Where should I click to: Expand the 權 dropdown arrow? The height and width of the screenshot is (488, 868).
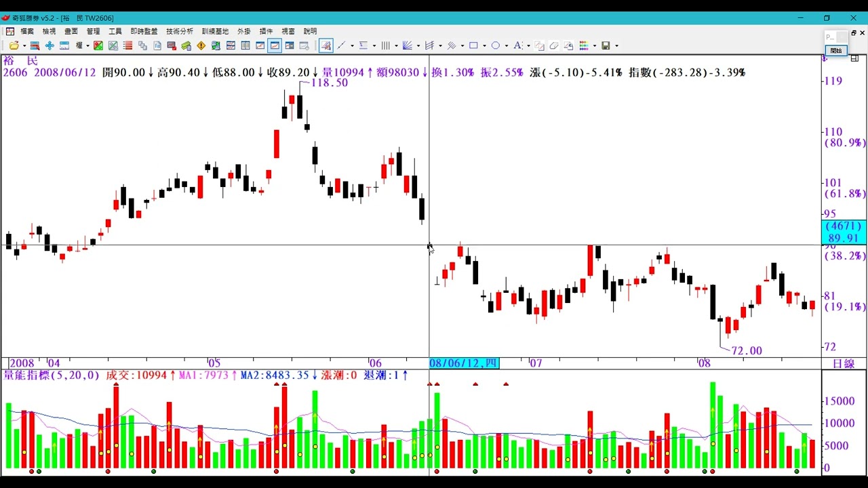point(87,45)
